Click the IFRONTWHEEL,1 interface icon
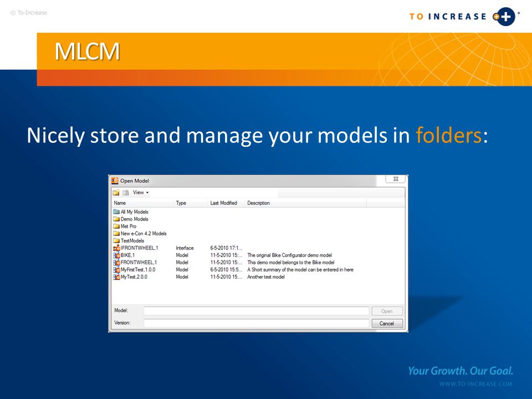 [116, 248]
